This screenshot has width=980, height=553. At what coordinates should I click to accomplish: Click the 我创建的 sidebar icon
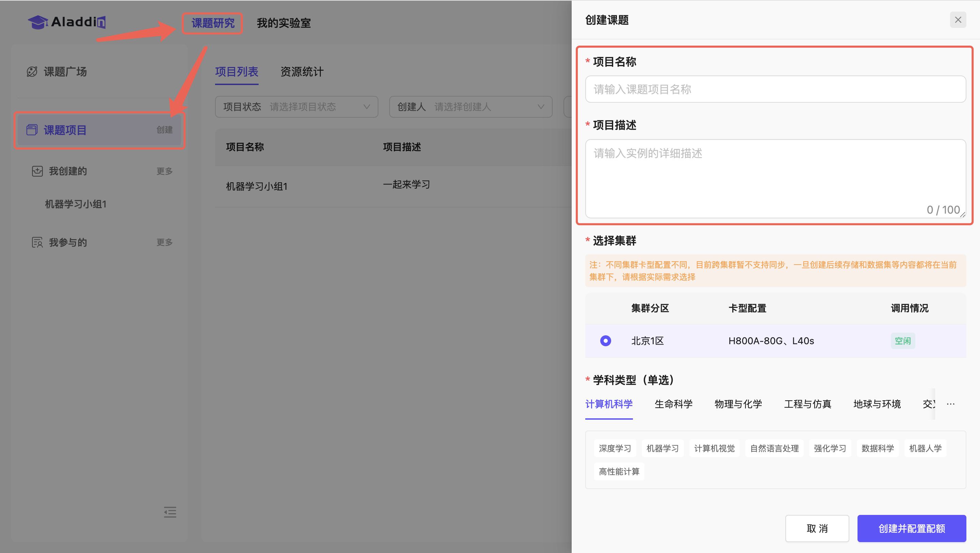pyautogui.click(x=37, y=171)
